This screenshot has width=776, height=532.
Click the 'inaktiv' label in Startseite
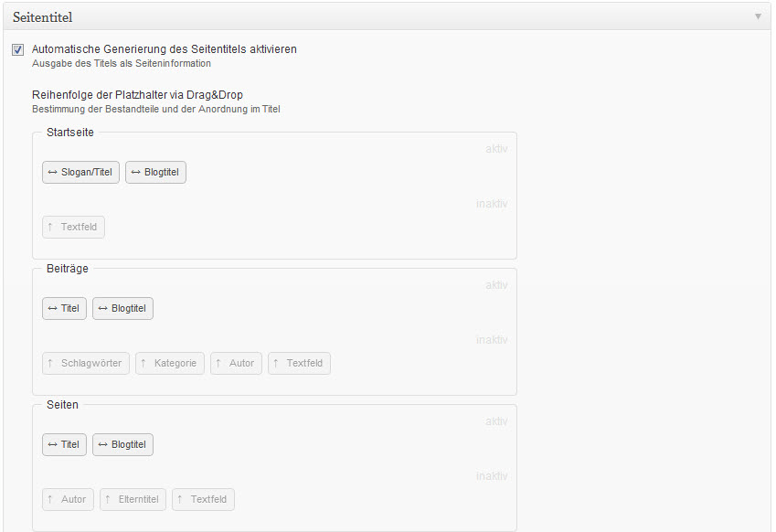point(492,204)
